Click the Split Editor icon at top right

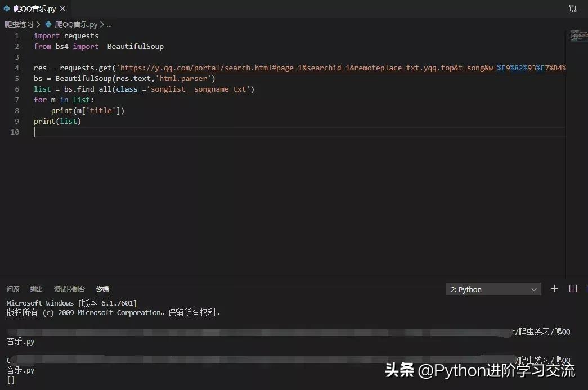pyautogui.click(x=573, y=8)
